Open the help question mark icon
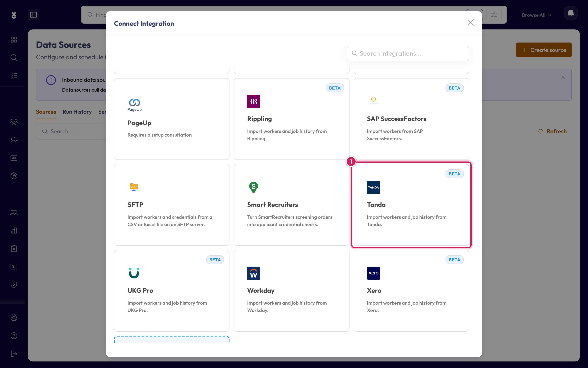 [14, 336]
